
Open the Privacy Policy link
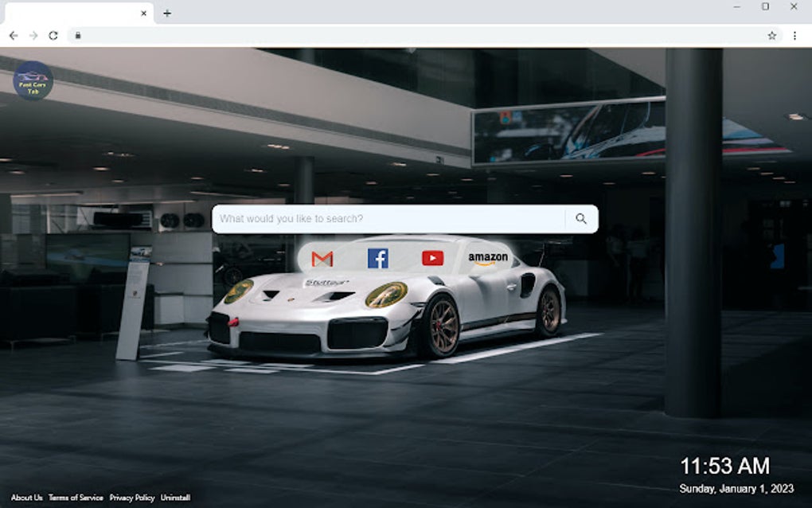coord(133,497)
